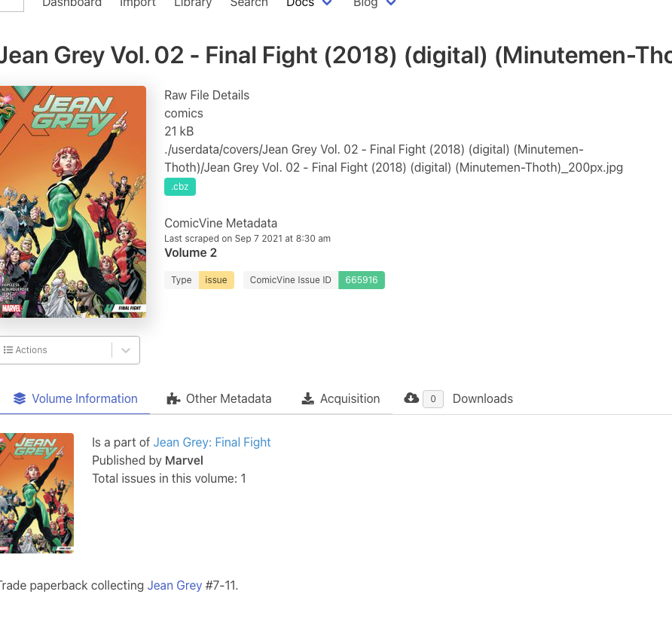Click the Actions list icon
Image resolution: width=672 pixels, height=622 pixels.
coord(8,350)
